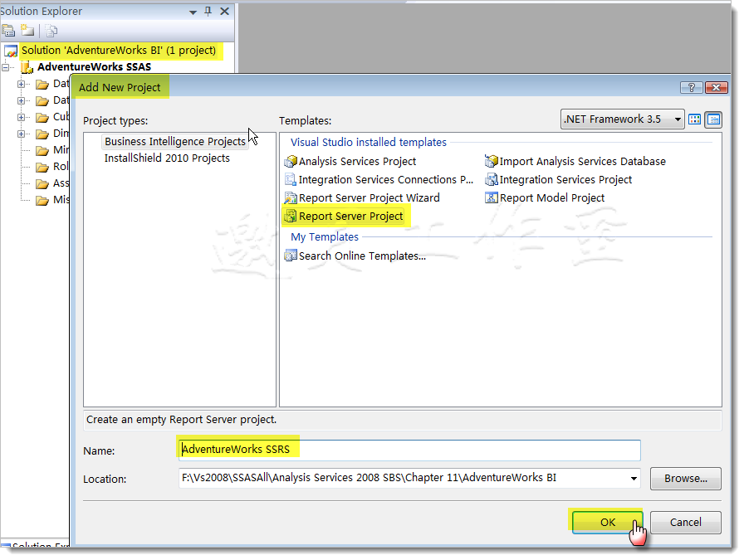Select the Mis folder in Solution Explorer

pos(52,200)
